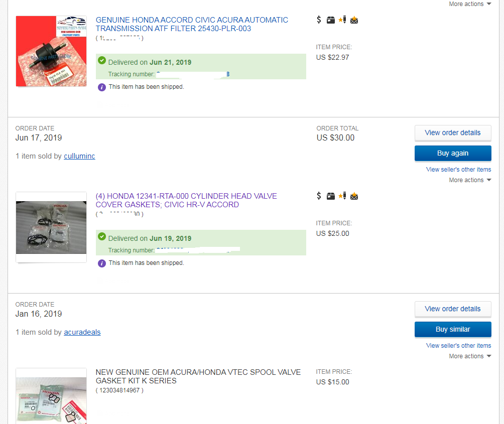This screenshot has height=424, width=504.
Task: Expand More actions for culluminc order
Action: (470, 180)
